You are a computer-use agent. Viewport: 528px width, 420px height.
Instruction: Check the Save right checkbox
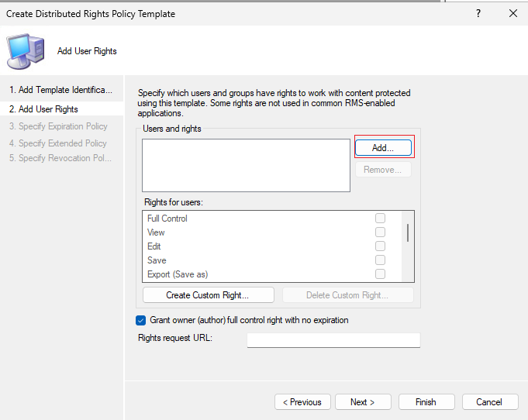pyautogui.click(x=380, y=260)
